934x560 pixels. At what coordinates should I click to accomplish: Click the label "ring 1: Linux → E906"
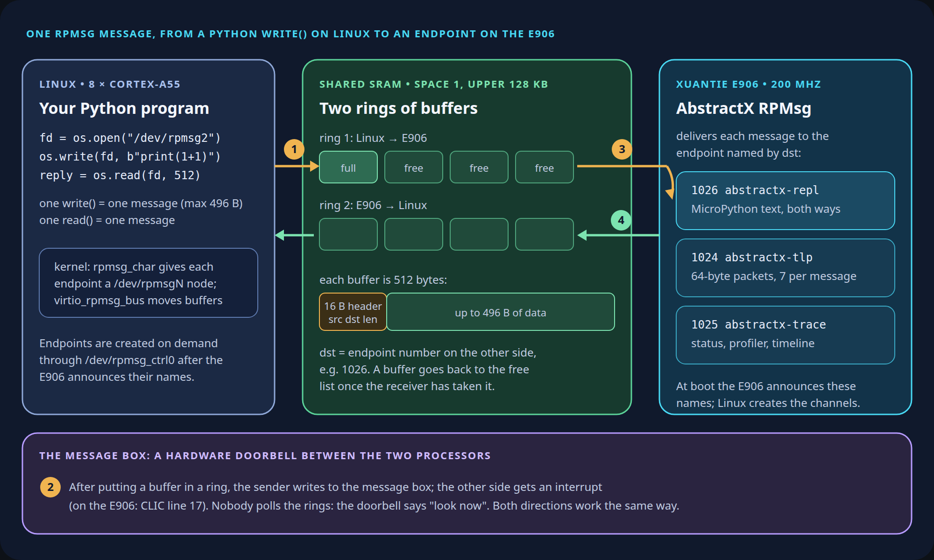point(373,138)
